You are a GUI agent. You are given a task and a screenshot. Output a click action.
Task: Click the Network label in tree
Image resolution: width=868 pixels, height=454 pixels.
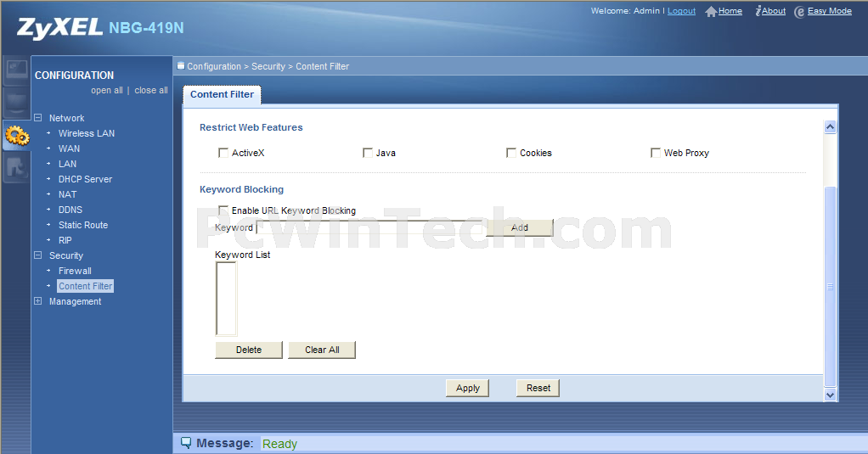tap(66, 118)
